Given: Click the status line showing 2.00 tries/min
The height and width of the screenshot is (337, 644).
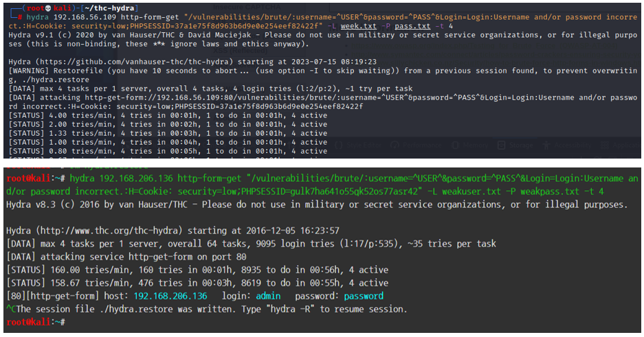Looking at the screenshot, I should point(168,125).
